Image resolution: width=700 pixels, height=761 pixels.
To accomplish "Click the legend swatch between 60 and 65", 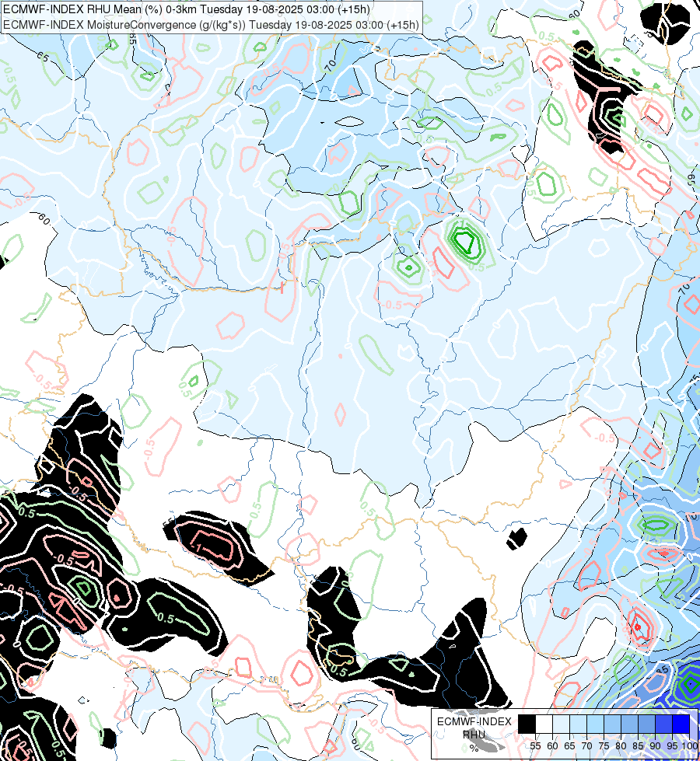I will click(x=561, y=724).
